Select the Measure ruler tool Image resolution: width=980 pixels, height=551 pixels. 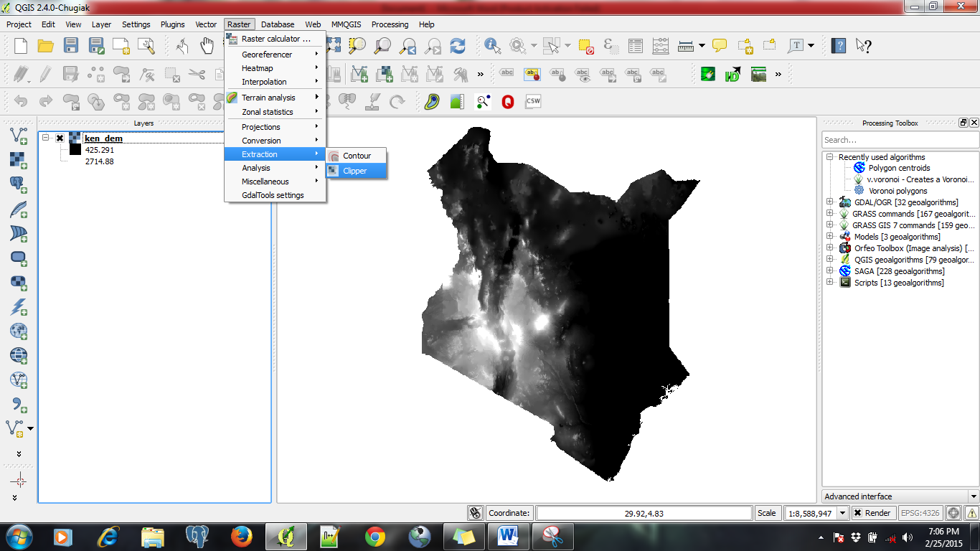[x=686, y=46]
